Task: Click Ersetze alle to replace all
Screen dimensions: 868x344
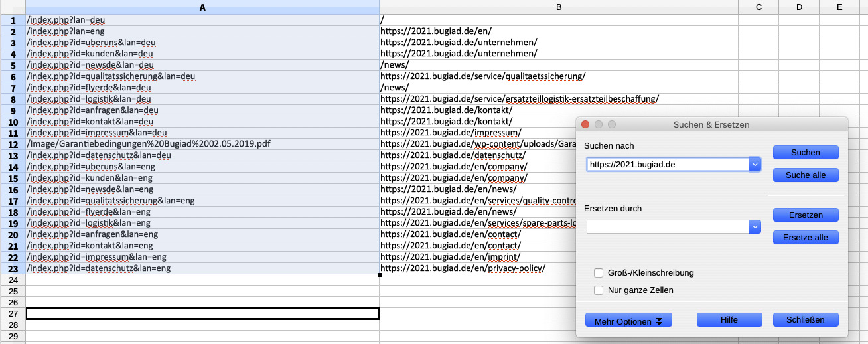Action: (805, 238)
